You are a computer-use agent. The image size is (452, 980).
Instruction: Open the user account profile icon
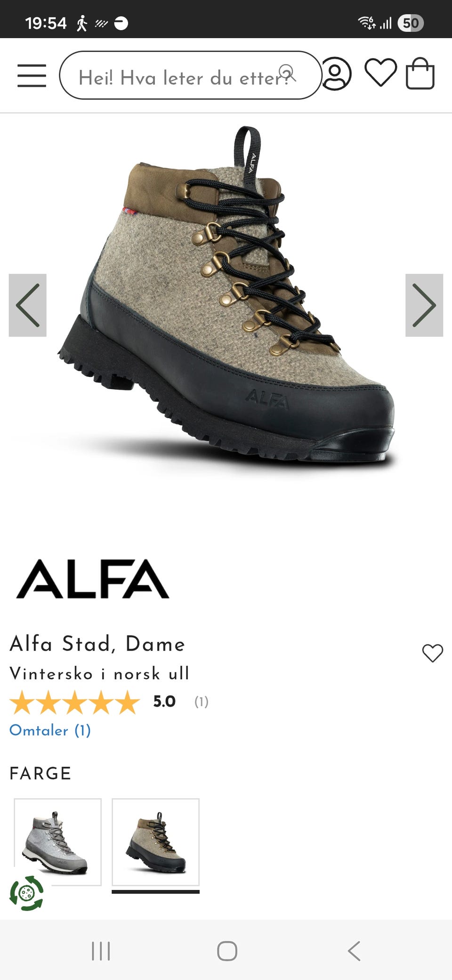click(x=336, y=74)
